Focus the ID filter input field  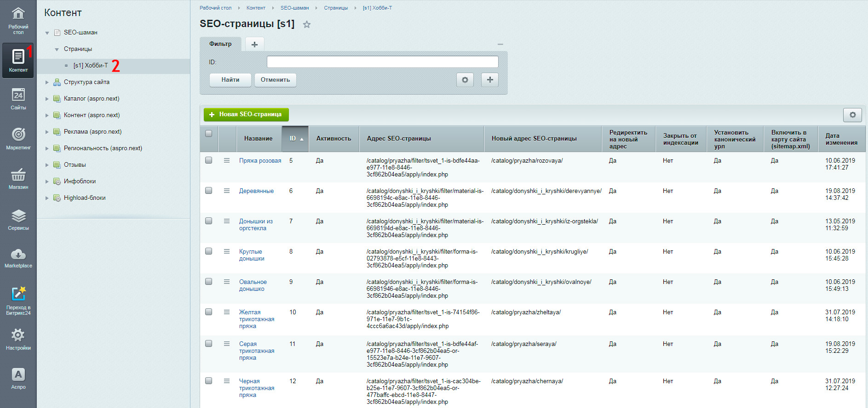382,62
